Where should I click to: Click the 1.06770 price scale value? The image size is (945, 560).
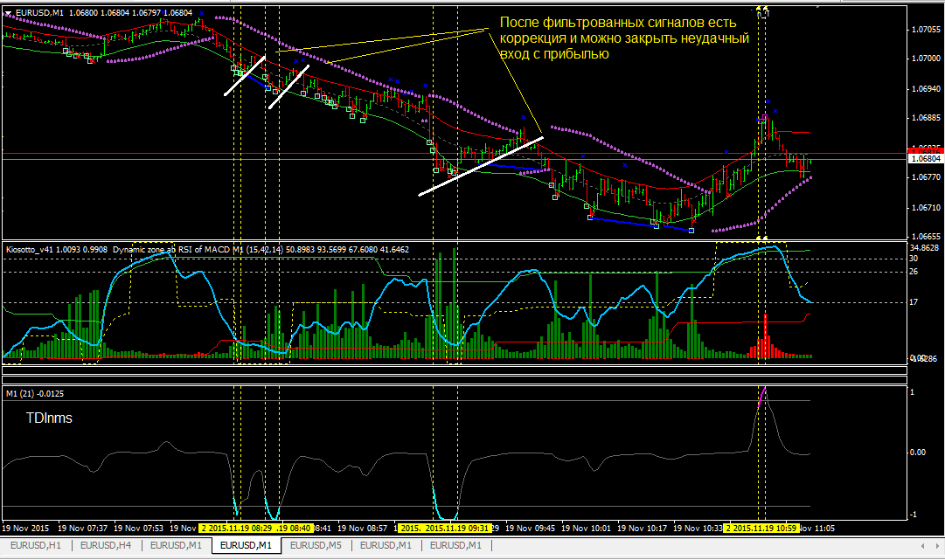(926, 177)
